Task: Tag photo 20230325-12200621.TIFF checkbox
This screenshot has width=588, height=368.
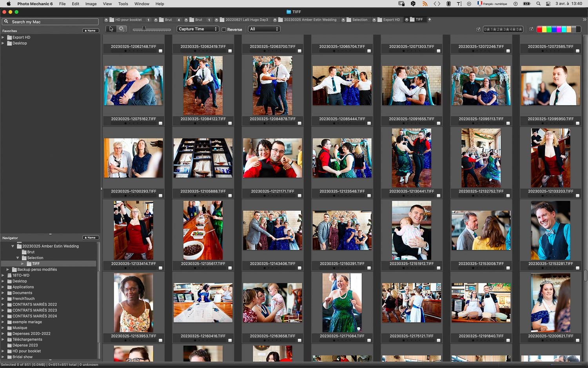Action: tap(577, 341)
